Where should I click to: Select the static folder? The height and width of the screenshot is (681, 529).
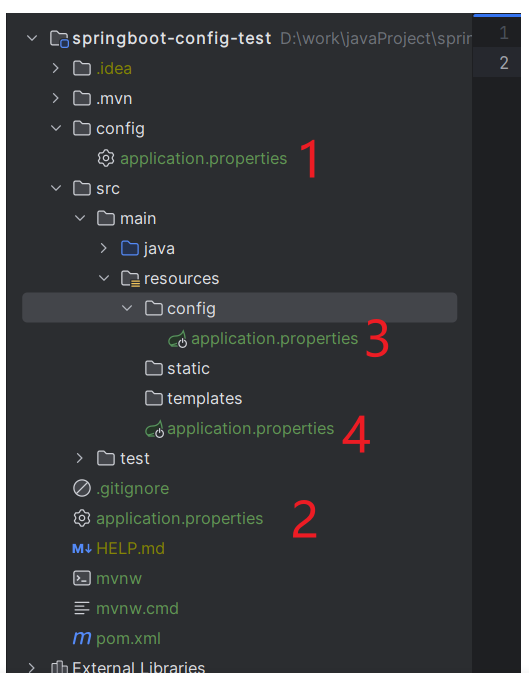point(177,369)
